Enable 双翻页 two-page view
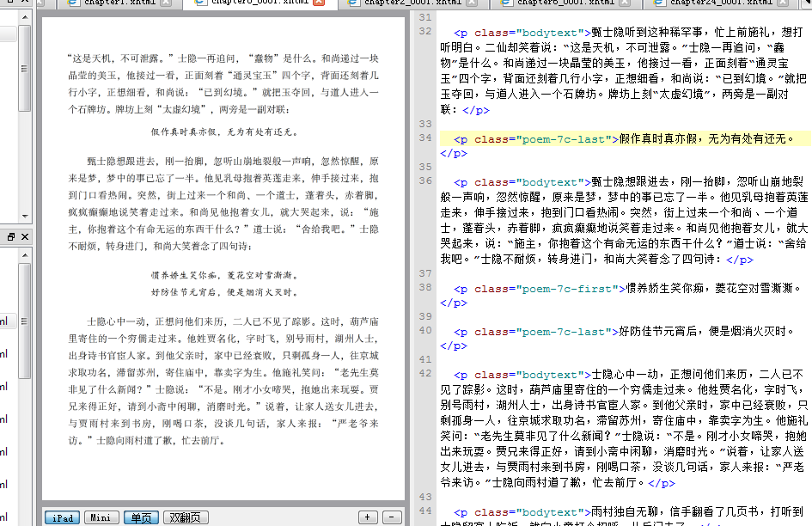The height and width of the screenshot is (526, 812). (186, 517)
